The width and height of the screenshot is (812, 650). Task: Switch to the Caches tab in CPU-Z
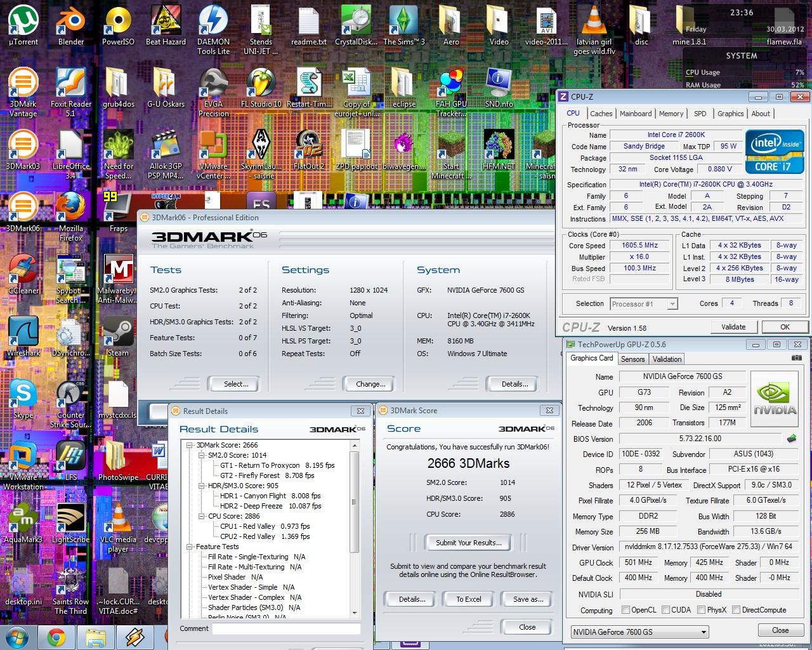[x=601, y=114]
